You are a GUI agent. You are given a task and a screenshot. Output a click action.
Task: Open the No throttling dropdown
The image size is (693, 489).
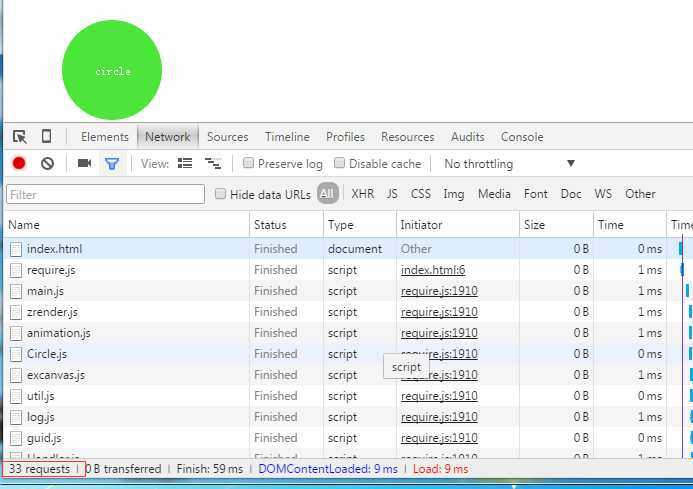[509, 164]
